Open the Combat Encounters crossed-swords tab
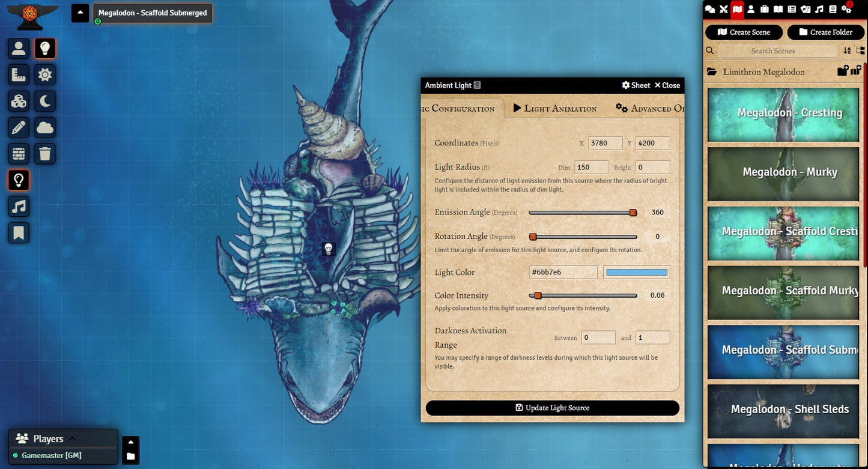868x469 pixels. [723, 9]
